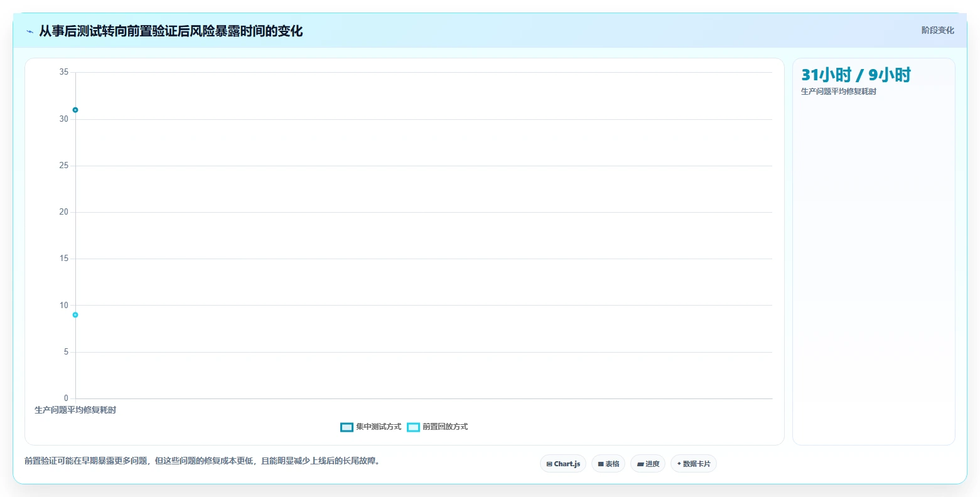The height and width of the screenshot is (497, 980).
Task: Click the y-axis label 15
Action: click(64, 259)
